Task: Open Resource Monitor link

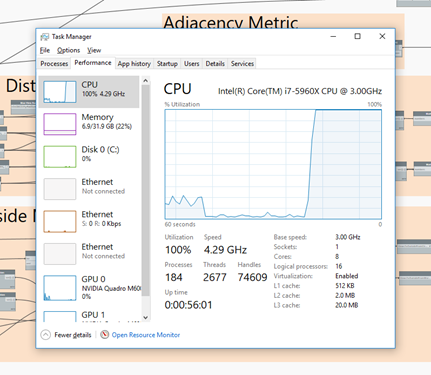Action: click(146, 335)
